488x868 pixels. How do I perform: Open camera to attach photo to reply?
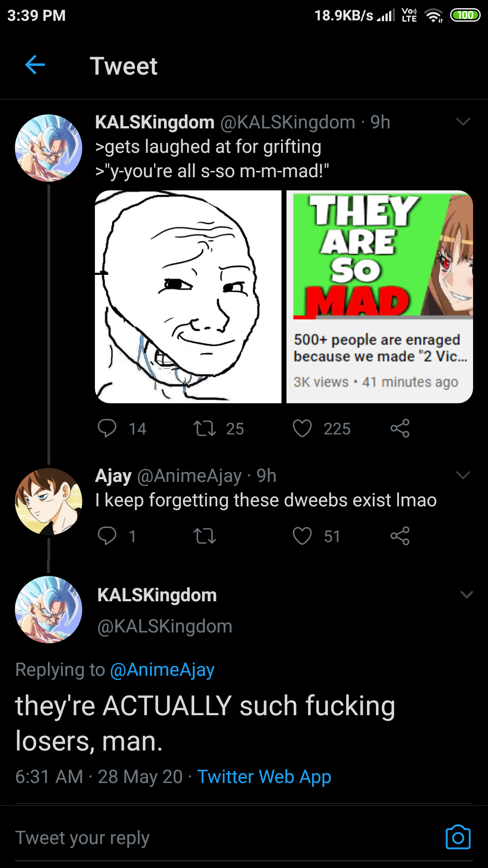458,838
